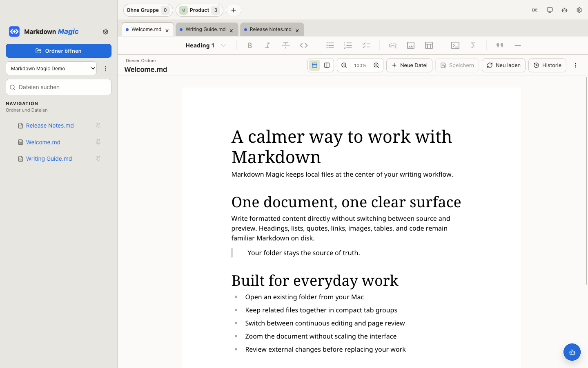This screenshot has height=368, width=588.
Task: Open the Historie panel
Action: (547, 65)
